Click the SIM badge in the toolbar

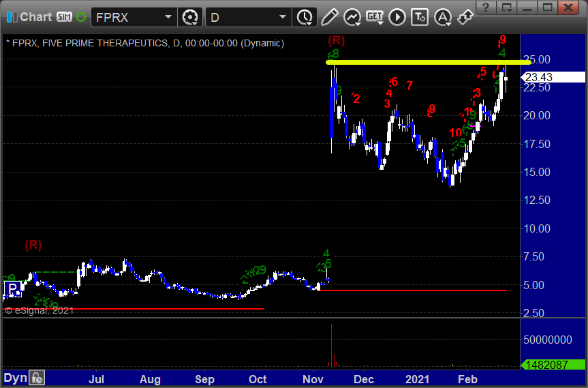coord(64,17)
